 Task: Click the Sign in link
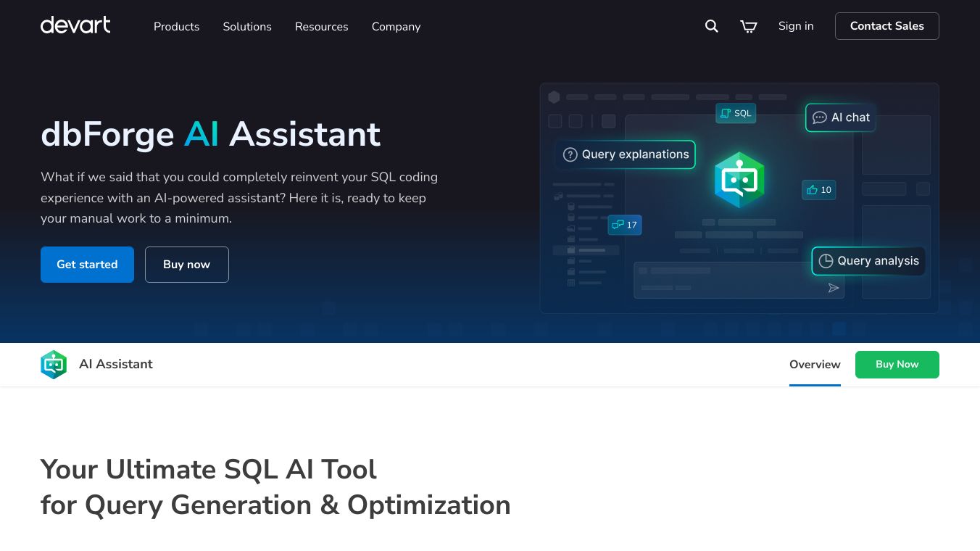click(x=796, y=26)
